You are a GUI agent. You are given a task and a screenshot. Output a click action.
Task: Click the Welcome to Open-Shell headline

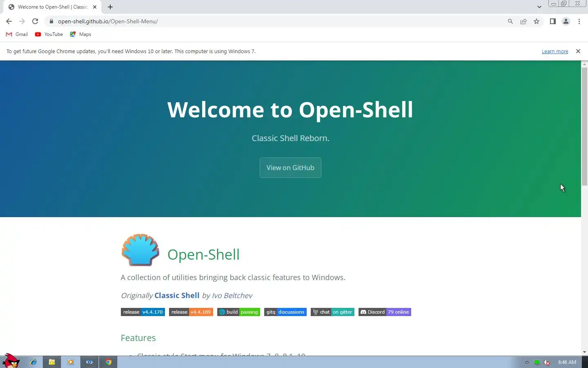click(290, 110)
